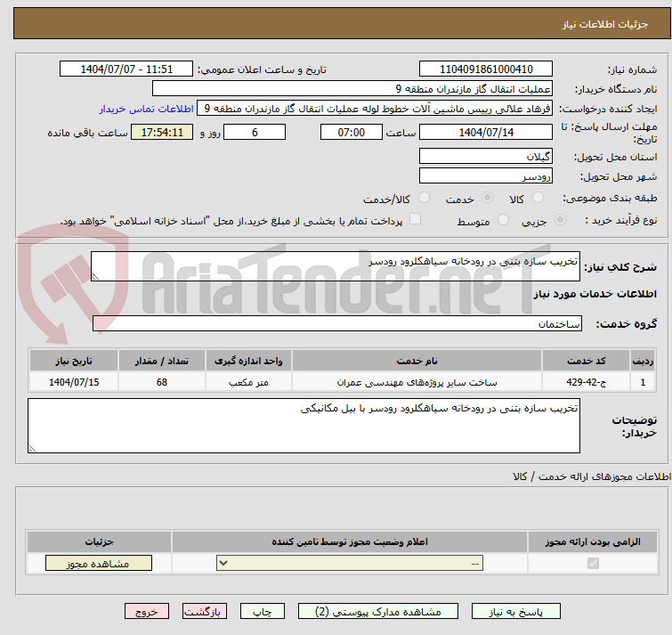This screenshot has height=635, width=672.
Task: Select the خدمت radio button
Action: pos(487,198)
